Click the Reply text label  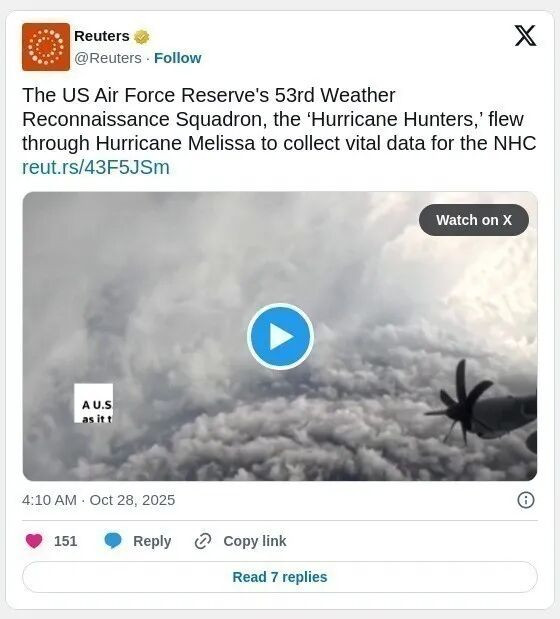(152, 541)
